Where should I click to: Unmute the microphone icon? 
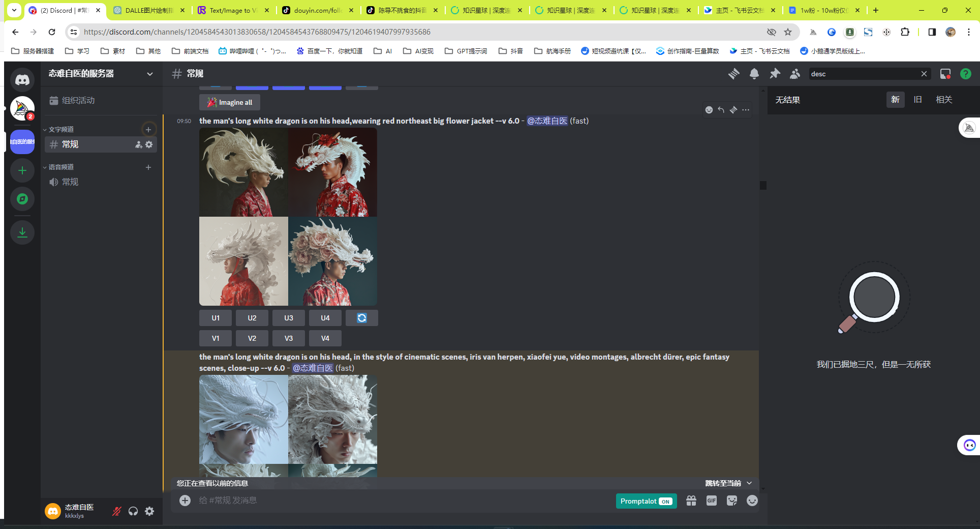coord(117,511)
